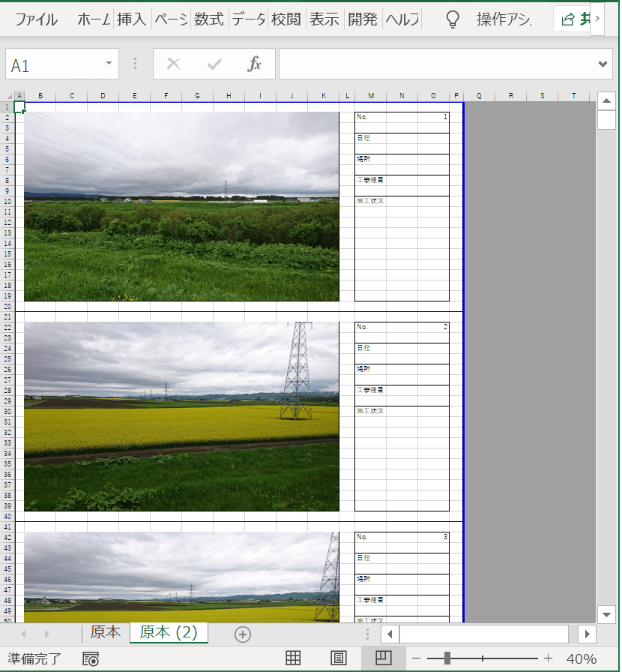Click the zoom slider handle
The width and height of the screenshot is (622, 672).
click(447, 658)
